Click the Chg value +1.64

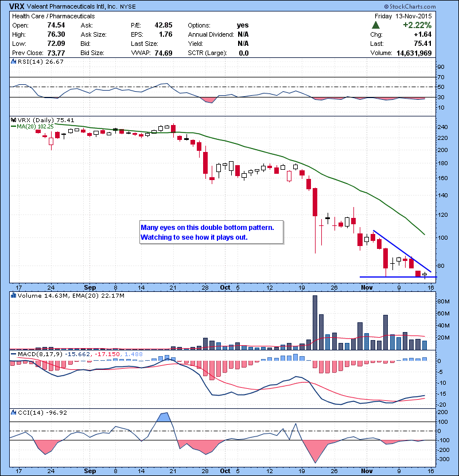point(423,34)
